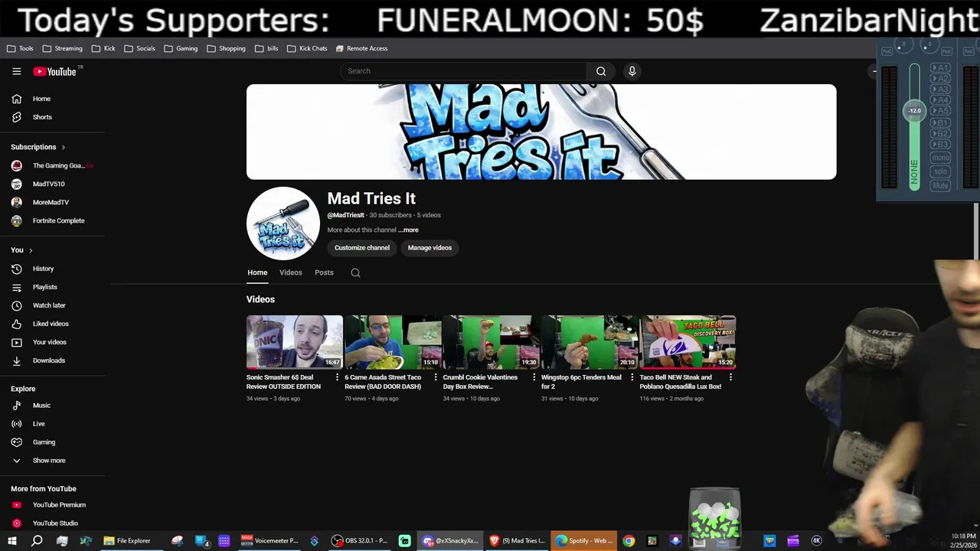Click the search magnifier button
This screenshot has width=980, height=551.
601,71
